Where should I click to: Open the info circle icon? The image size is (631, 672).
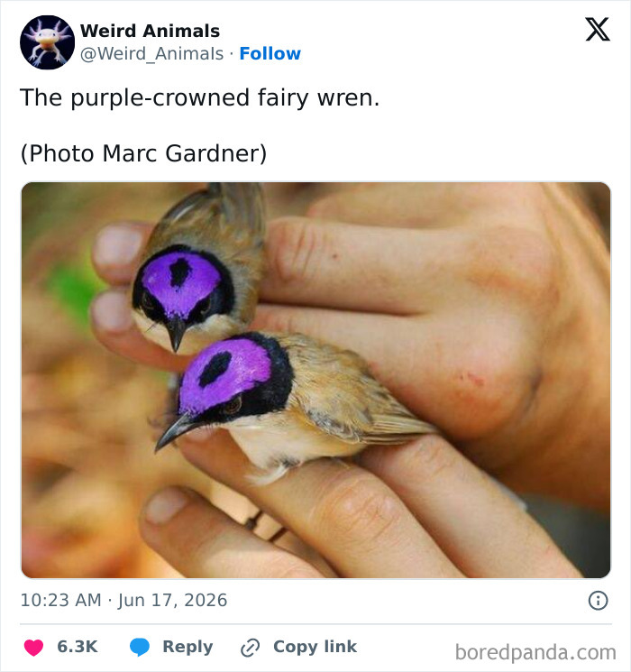coord(598,601)
